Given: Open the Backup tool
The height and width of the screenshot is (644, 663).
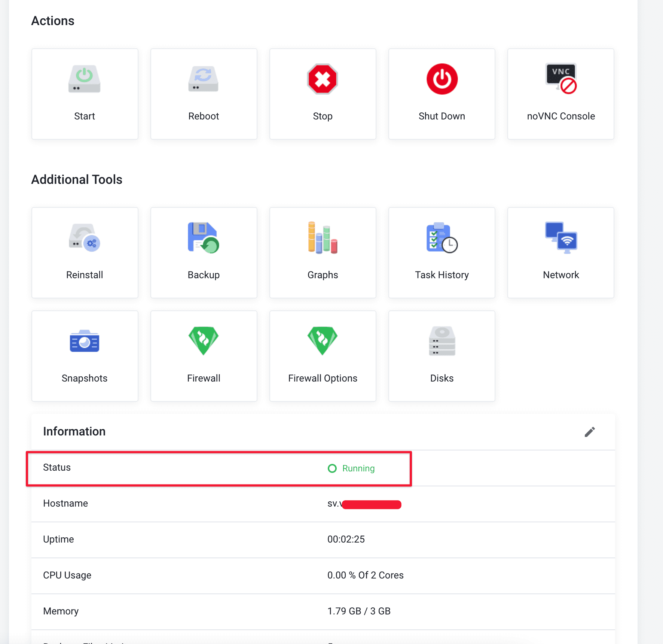Looking at the screenshot, I should (x=204, y=253).
